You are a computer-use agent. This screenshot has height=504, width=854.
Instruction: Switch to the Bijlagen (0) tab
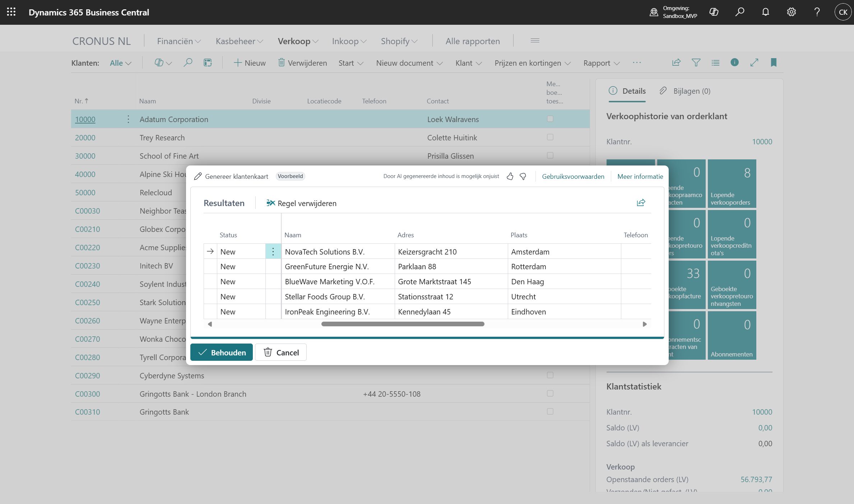685,91
